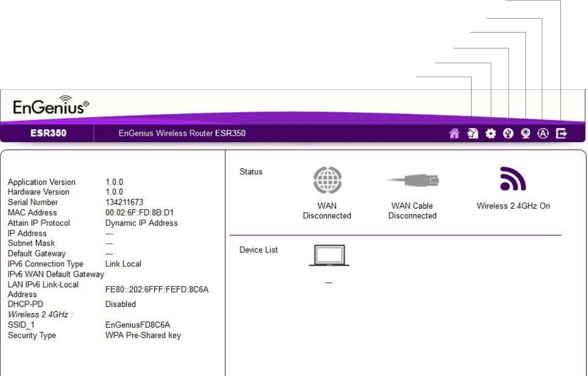This screenshot has height=376, width=588.
Task: Click the 'Wireless 2.4GHz :' italic heading
Action: (x=40, y=314)
